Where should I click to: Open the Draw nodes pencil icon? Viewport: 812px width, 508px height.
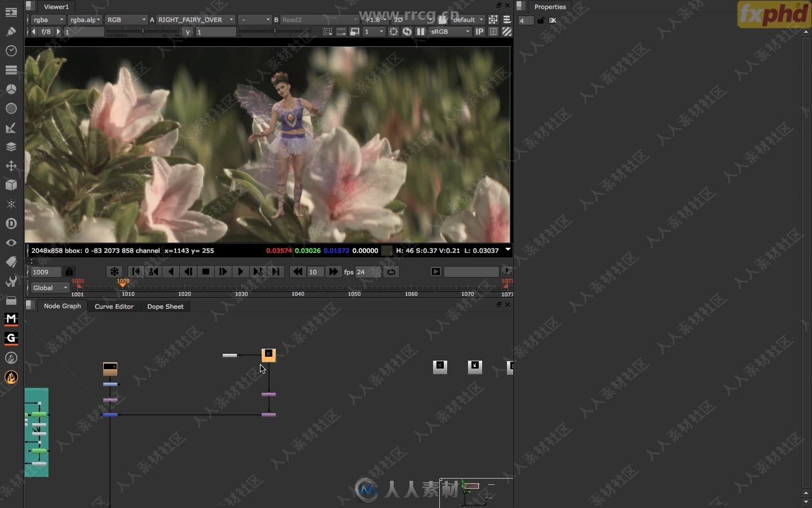pyautogui.click(x=11, y=32)
